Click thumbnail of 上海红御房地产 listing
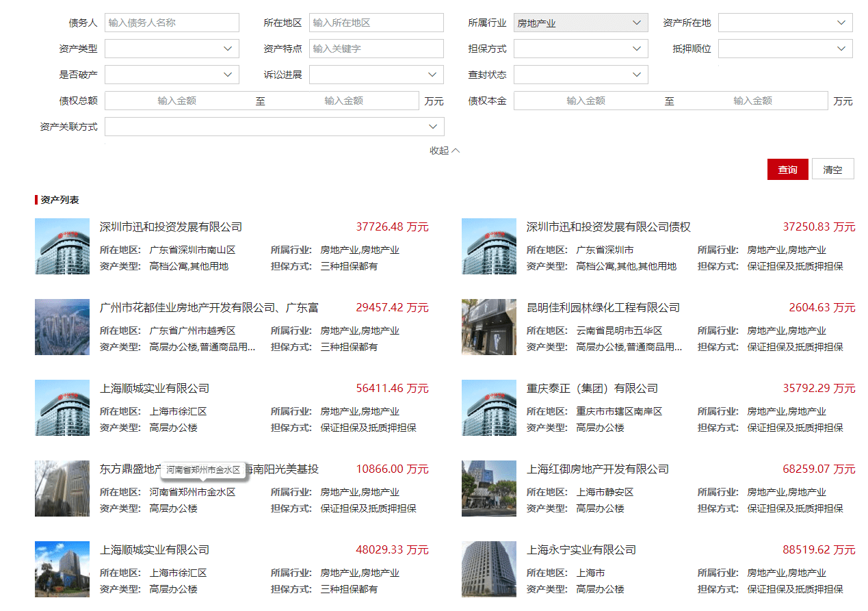The width and height of the screenshot is (868, 611). pos(489,489)
